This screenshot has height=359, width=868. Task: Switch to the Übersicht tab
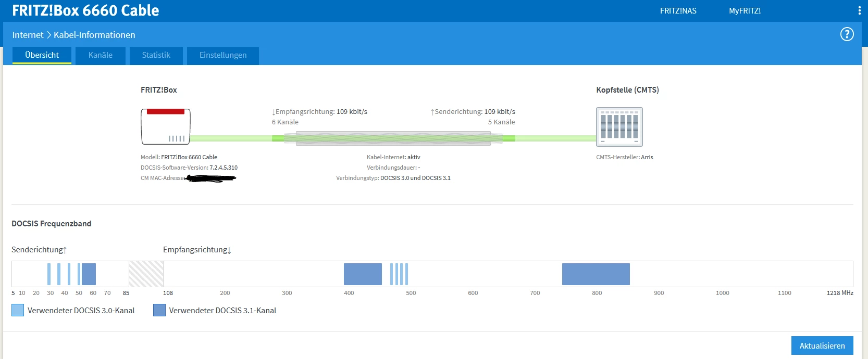coord(42,55)
